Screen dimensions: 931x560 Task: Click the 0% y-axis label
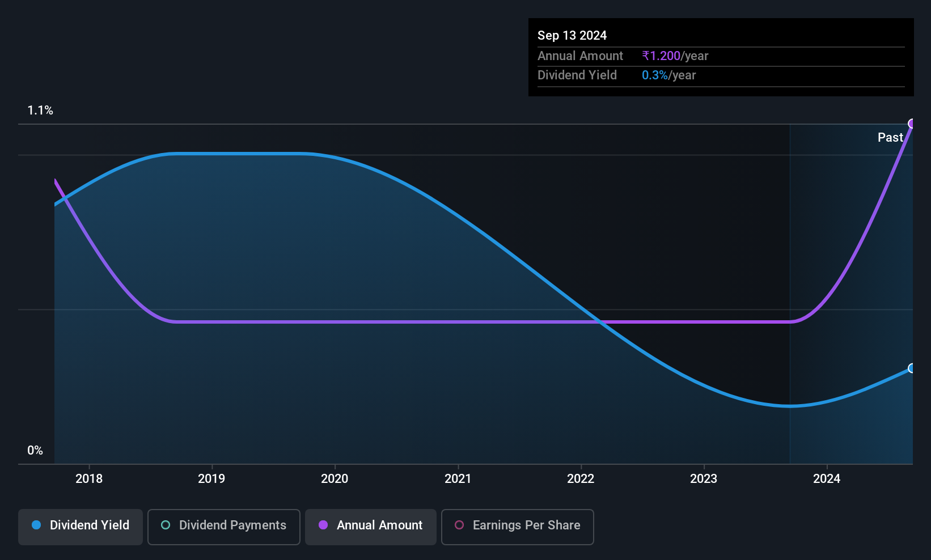click(x=35, y=451)
